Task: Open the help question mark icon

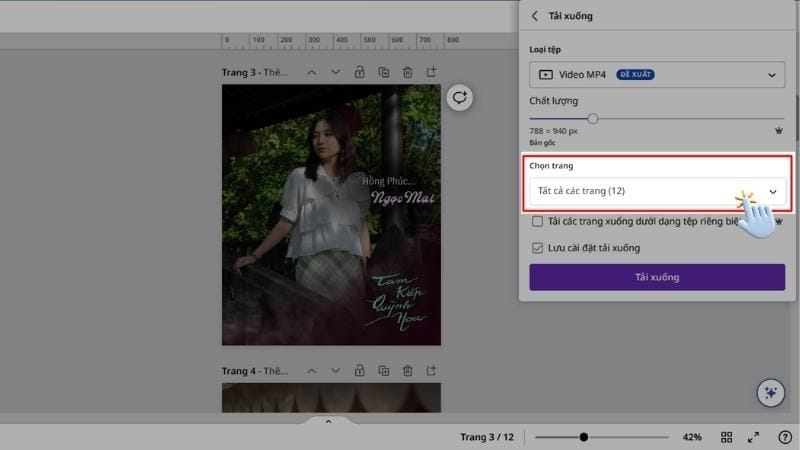Action: click(784, 437)
